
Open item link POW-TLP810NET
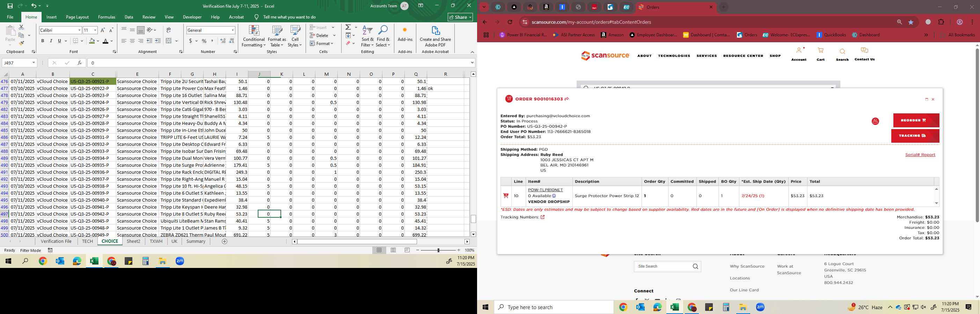tap(545, 190)
